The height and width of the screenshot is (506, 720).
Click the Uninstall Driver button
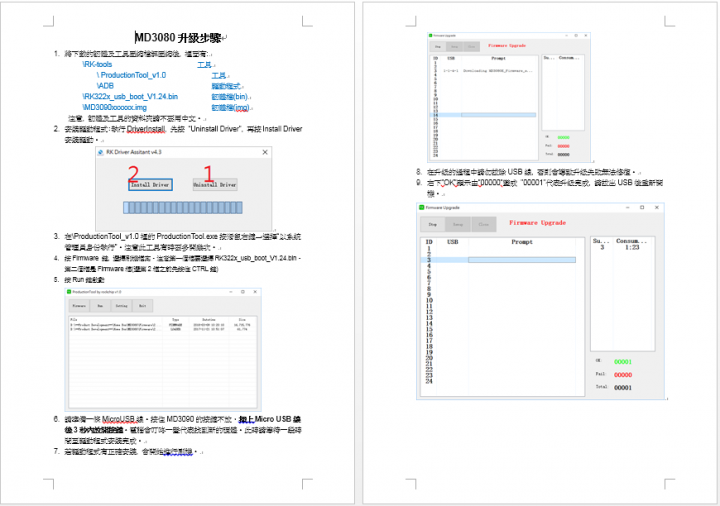(215, 185)
